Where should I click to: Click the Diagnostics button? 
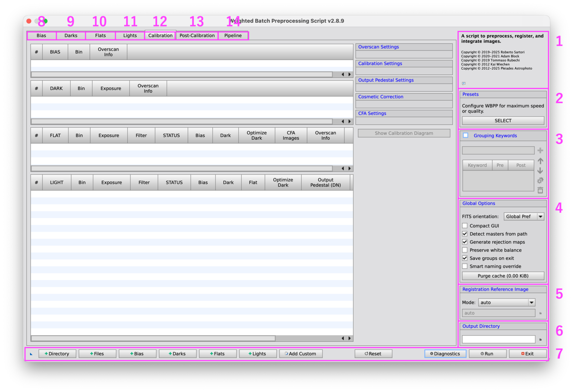(x=445, y=354)
